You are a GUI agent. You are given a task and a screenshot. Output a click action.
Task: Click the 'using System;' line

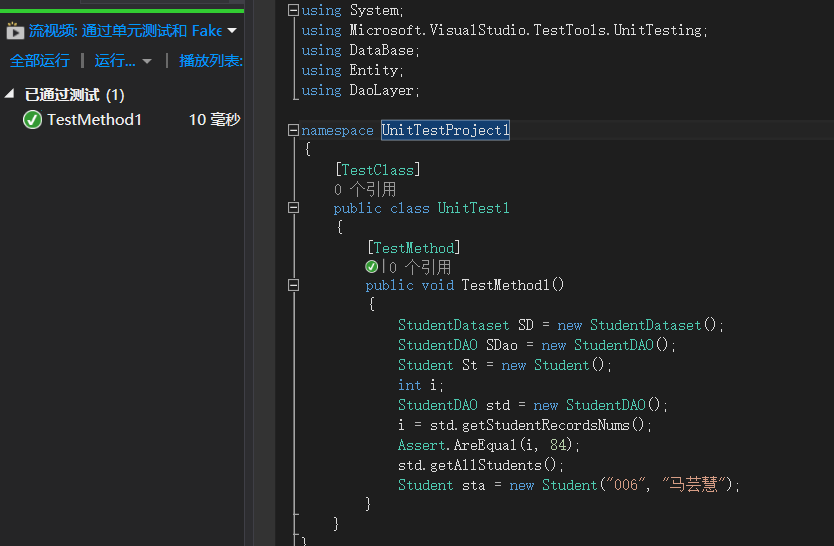[353, 11]
